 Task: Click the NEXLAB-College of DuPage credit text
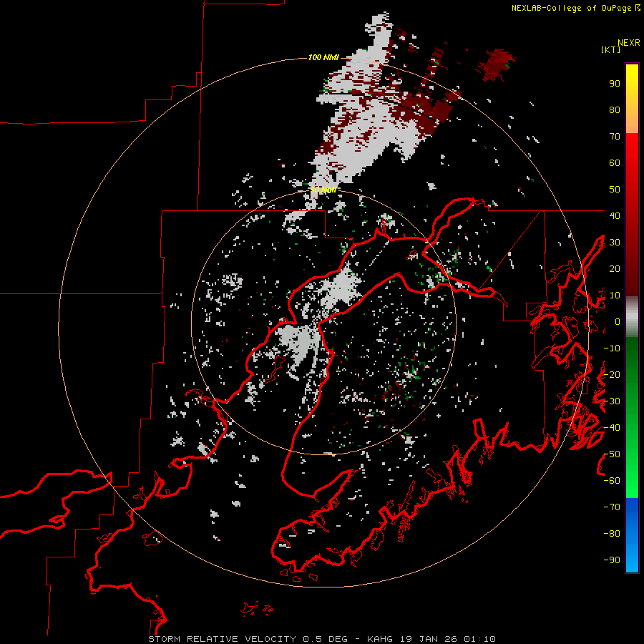[571, 8]
